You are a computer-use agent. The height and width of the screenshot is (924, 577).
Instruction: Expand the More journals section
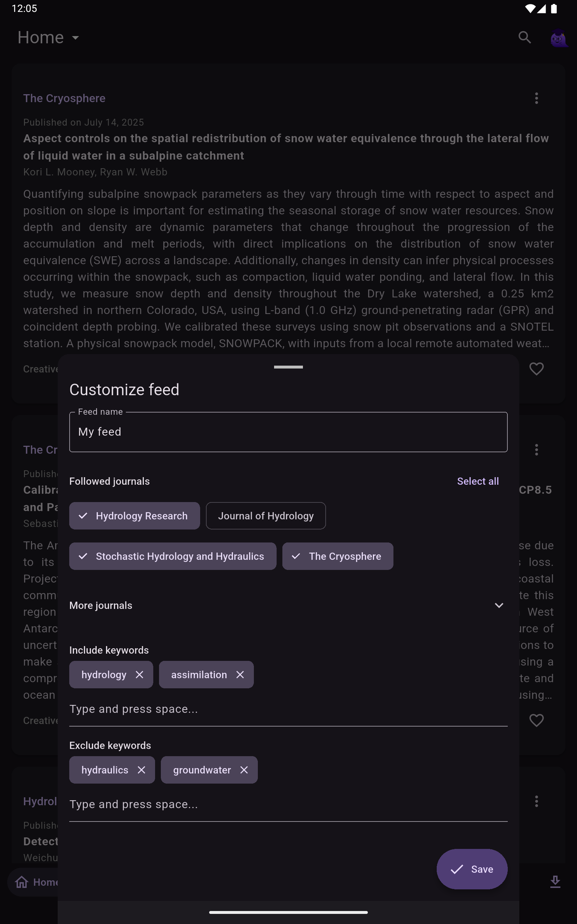[498, 606]
